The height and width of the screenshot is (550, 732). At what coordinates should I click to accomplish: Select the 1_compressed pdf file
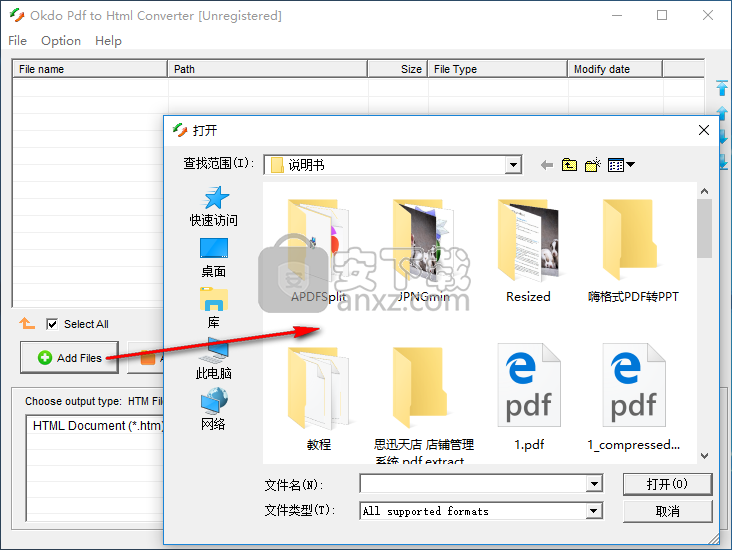[x=633, y=397]
